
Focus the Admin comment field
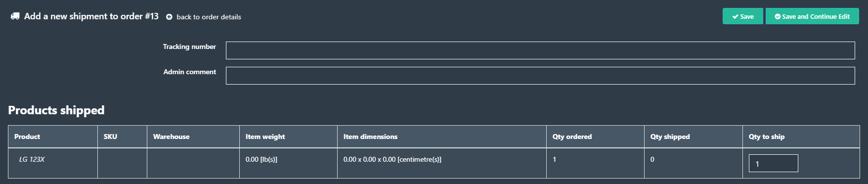pos(540,76)
